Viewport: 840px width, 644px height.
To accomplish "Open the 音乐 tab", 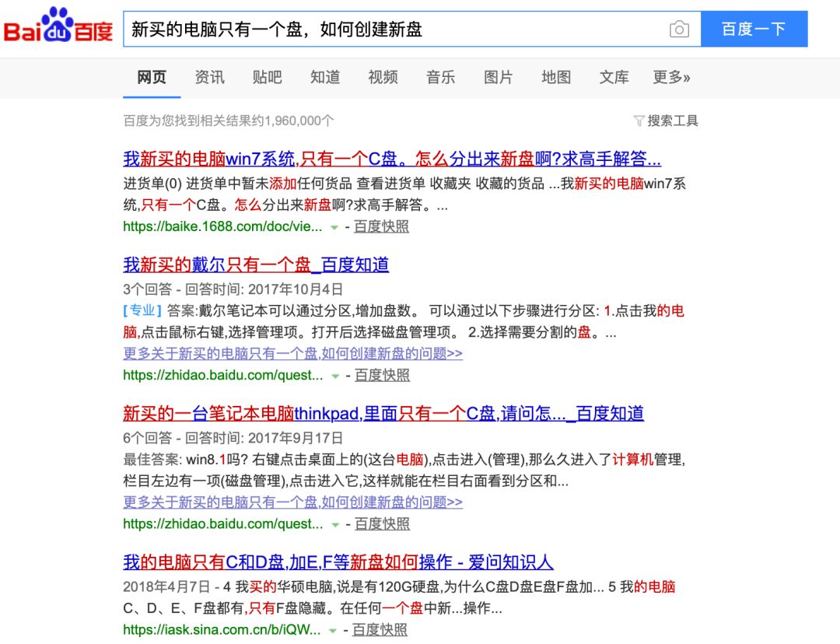I will 441,77.
